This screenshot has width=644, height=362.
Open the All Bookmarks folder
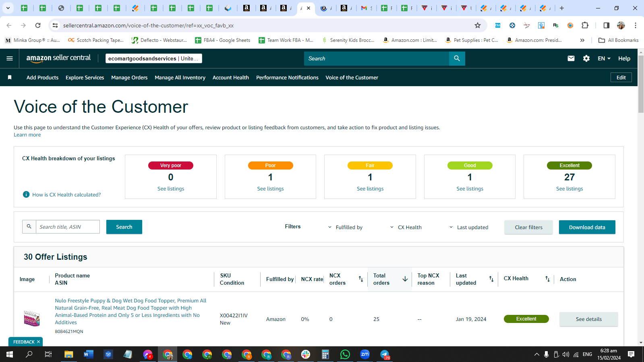619,40
